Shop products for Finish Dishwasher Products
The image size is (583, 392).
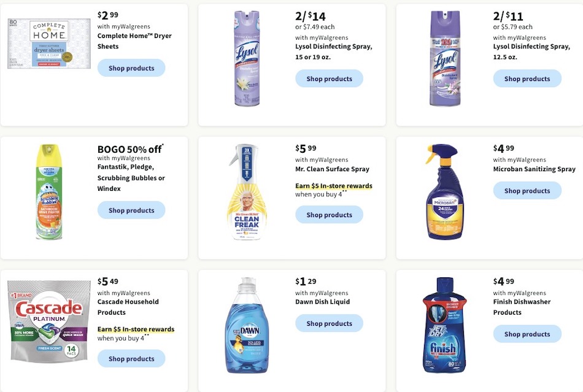527,334
